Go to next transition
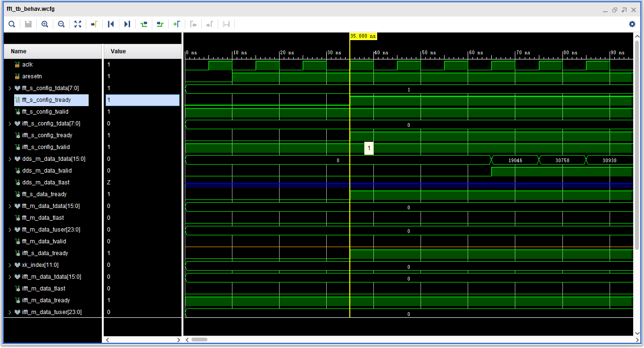This screenshot has height=348, width=644. (160, 24)
